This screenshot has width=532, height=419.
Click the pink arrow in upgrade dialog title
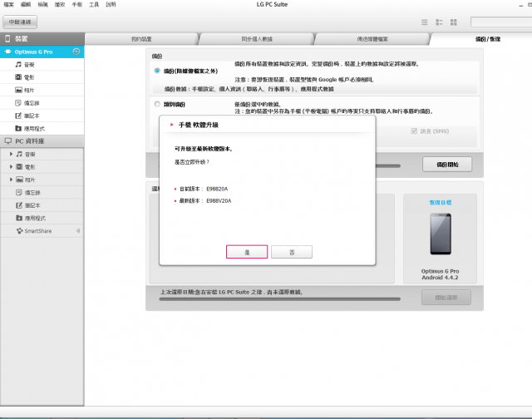[x=172, y=125]
